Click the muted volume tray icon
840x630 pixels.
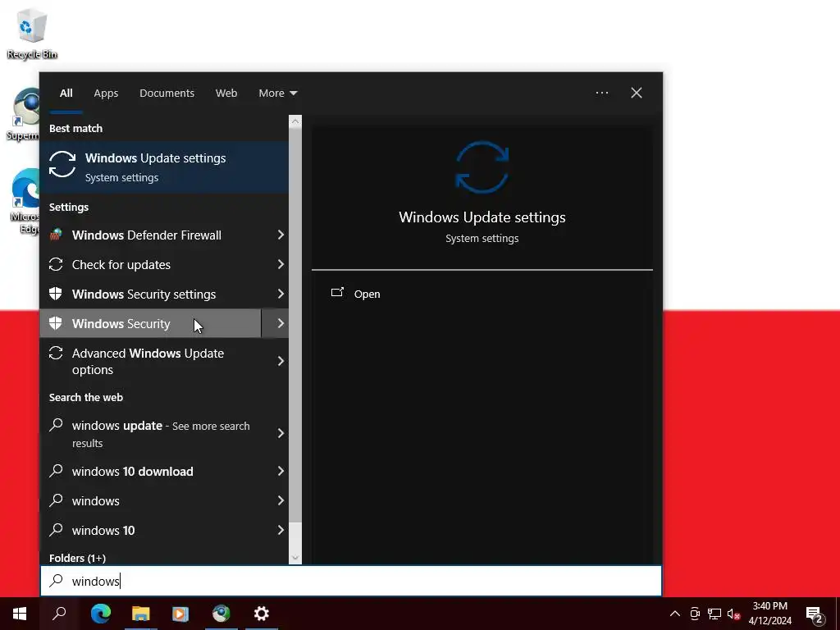tap(733, 614)
